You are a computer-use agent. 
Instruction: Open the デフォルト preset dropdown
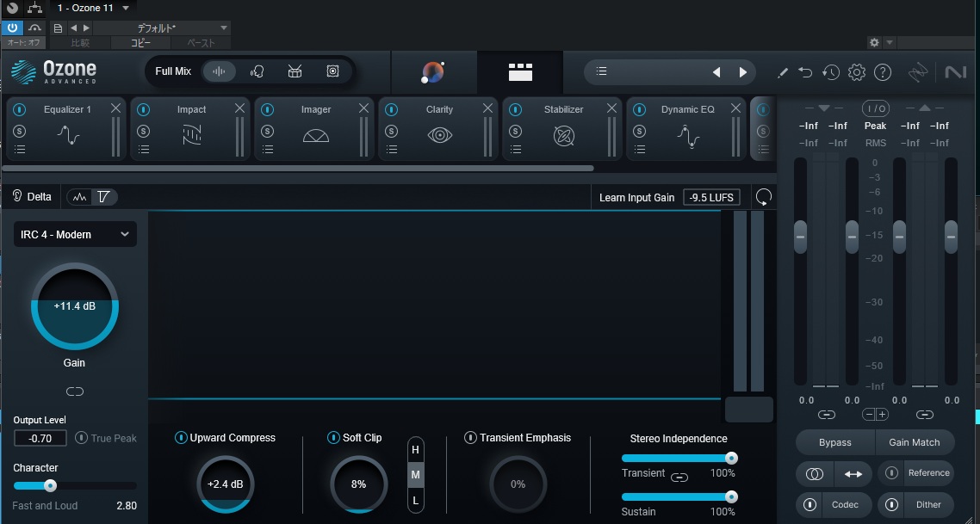click(161, 28)
